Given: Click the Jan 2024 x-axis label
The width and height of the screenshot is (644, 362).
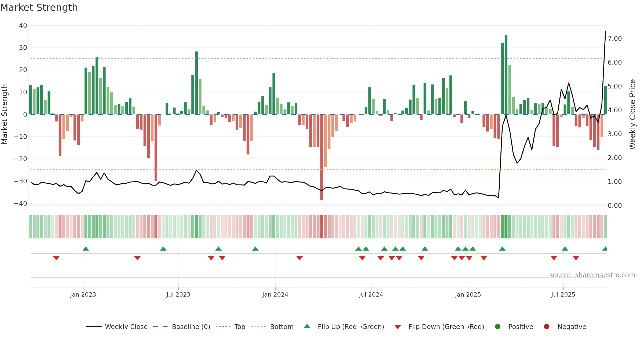Looking at the screenshot, I should [x=275, y=294].
